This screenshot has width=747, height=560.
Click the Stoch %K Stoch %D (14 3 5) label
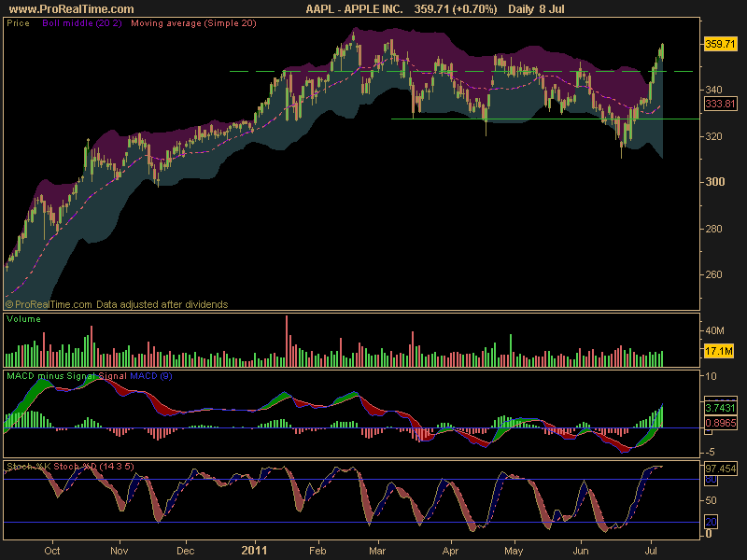tap(71, 466)
